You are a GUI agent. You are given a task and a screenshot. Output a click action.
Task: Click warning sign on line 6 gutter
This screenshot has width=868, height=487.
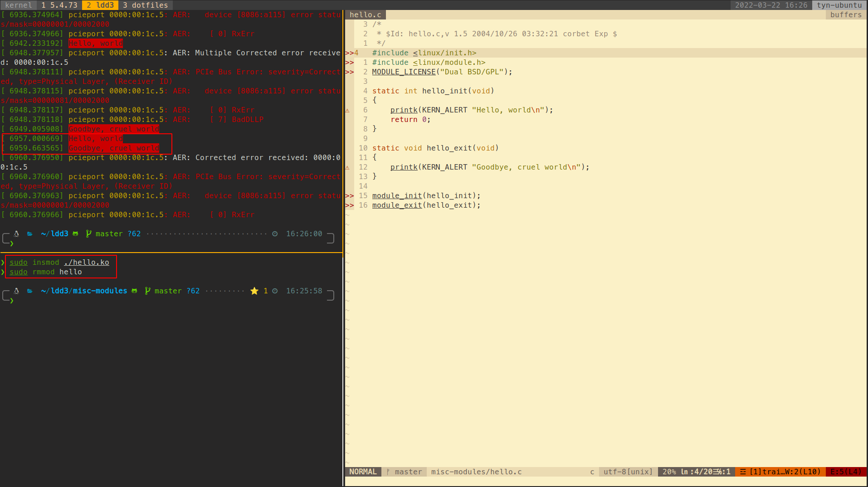coord(347,110)
